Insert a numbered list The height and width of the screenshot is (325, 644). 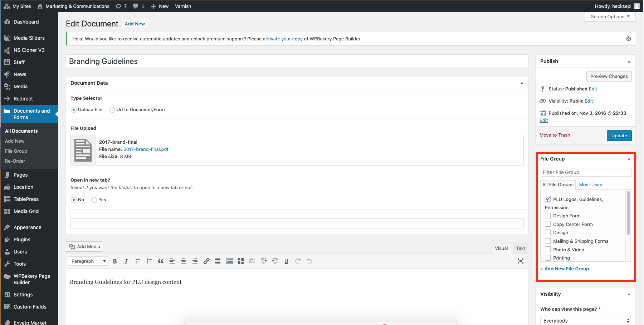click(149, 261)
